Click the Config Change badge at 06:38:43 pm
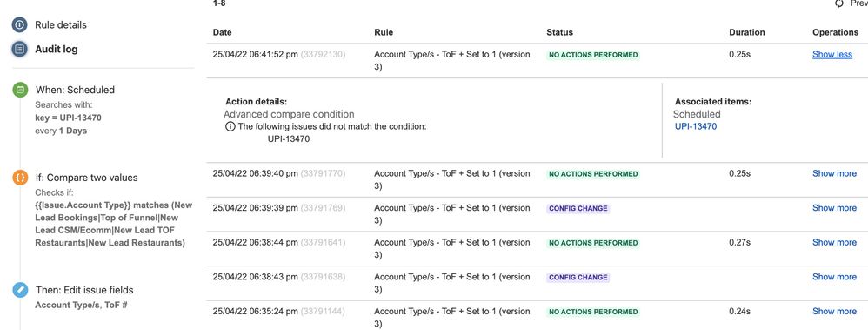868x330 pixels. pos(578,277)
